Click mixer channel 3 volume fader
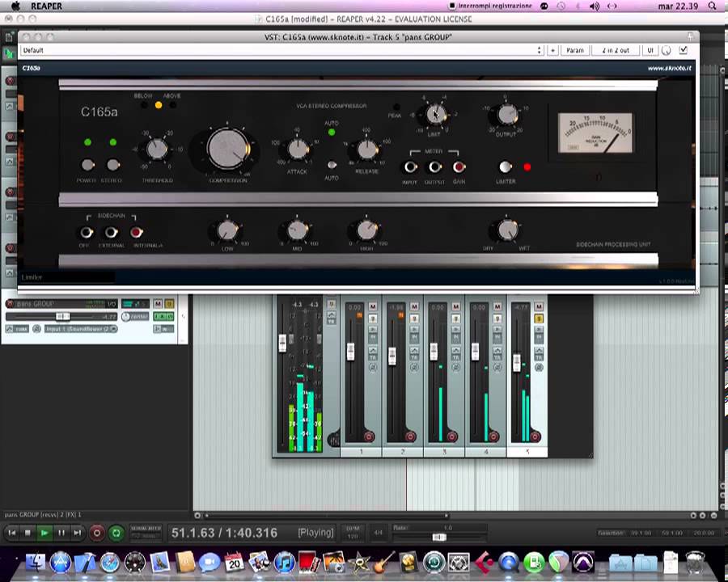Image resolution: width=728 pixels, height=582 pixels. [434, 352]
